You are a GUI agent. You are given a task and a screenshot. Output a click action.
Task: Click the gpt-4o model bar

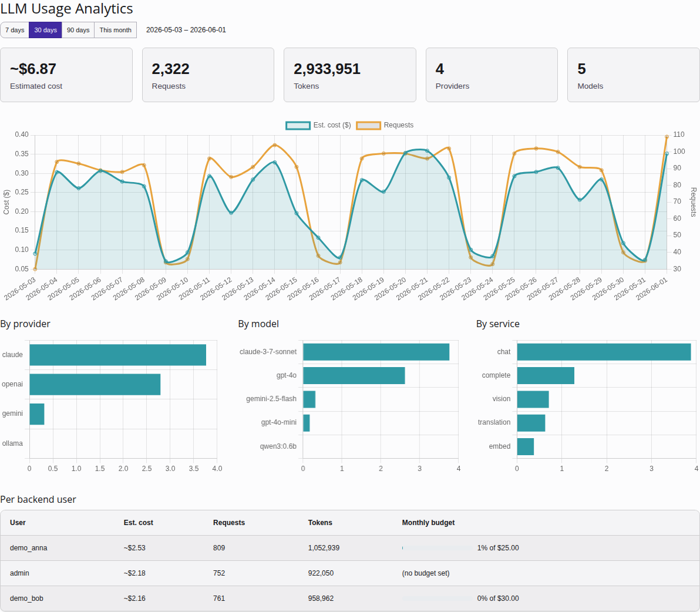point(354,375)
